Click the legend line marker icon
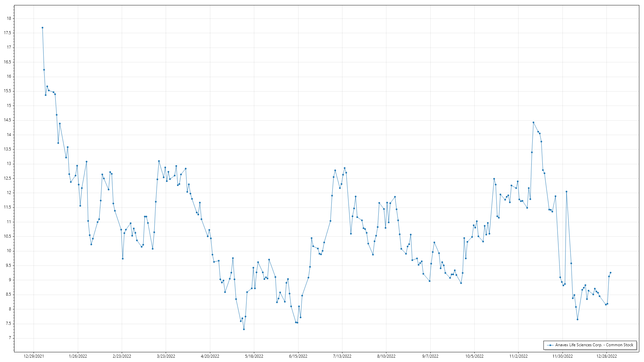Screen dimensions: 644x362 [x=550, y=345]
